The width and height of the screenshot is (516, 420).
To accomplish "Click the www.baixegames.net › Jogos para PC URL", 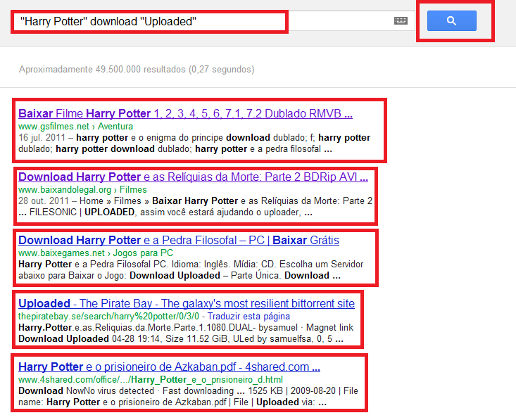I will pos(96,253).
